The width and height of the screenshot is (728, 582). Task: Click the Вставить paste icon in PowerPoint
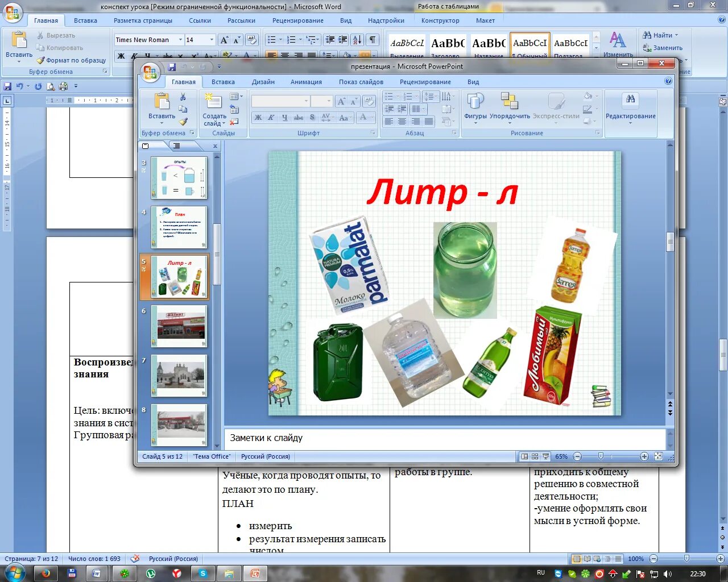tap(162, 102)
